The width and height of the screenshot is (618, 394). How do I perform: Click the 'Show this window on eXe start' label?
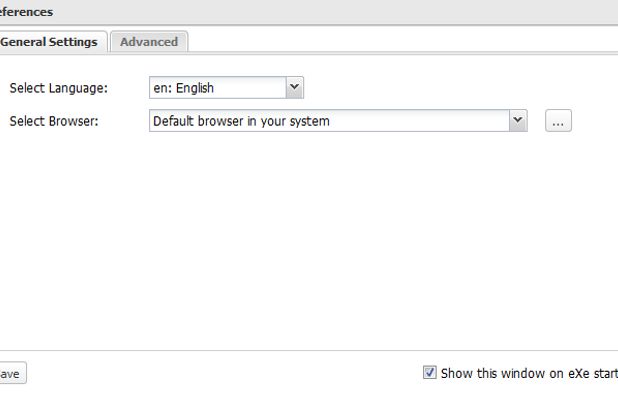[x=529, y=373]
